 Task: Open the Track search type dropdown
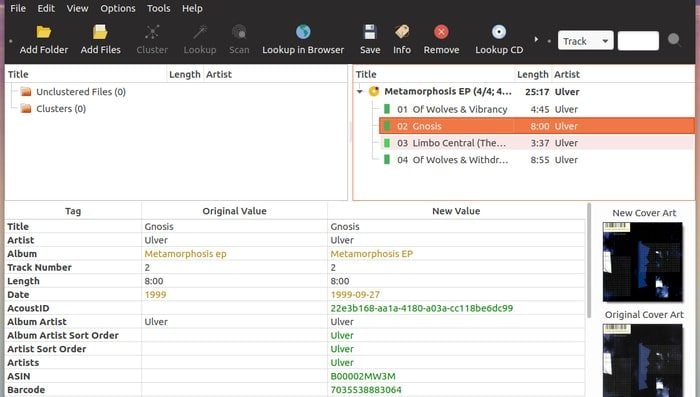click(x=585, y=41)
